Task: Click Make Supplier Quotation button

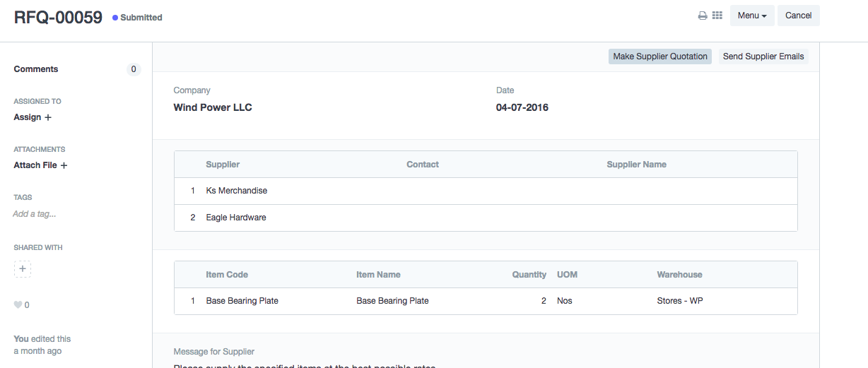Action: pos(659,57)
